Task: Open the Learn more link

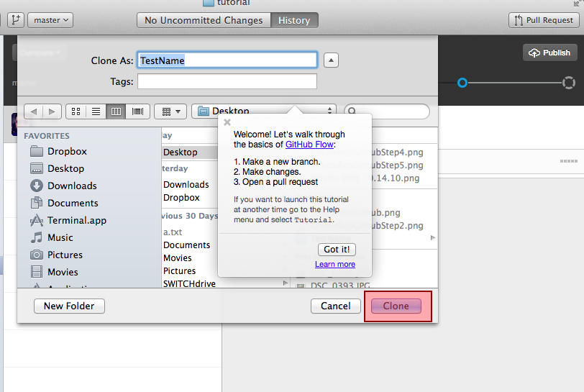Action: (x=335, y=264)
